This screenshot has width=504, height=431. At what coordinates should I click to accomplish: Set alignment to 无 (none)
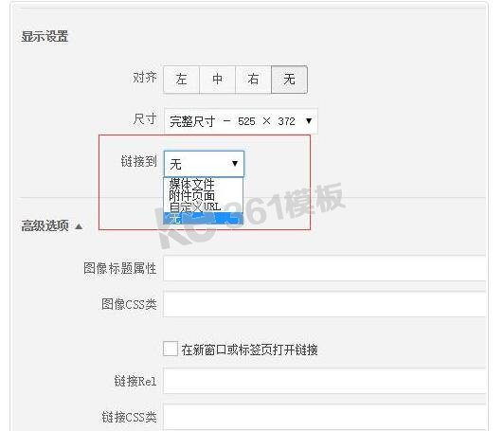(x=289, y=80)
